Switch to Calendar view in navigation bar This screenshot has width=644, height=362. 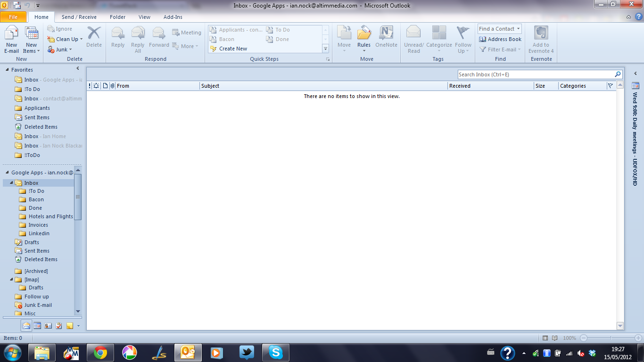37,325
